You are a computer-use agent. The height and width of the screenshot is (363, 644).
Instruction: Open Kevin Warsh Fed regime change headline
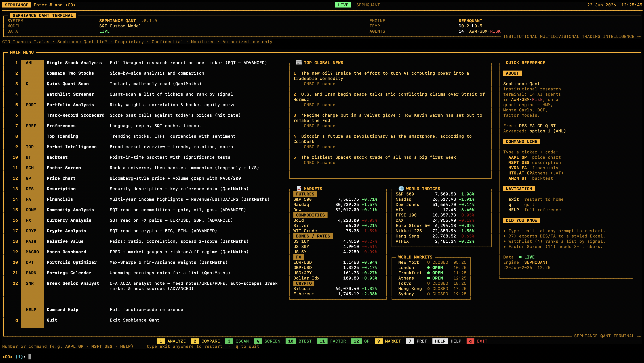pos(388,118)
